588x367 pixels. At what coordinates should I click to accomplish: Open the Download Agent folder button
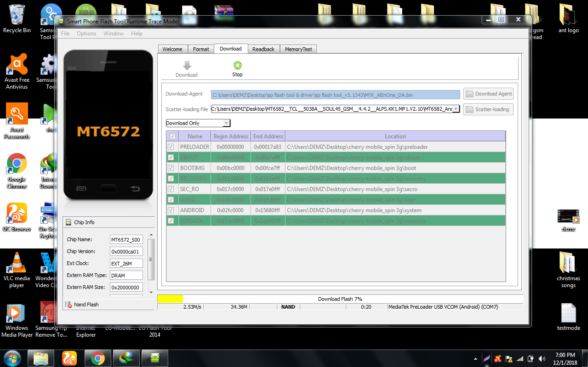(488, 94)
